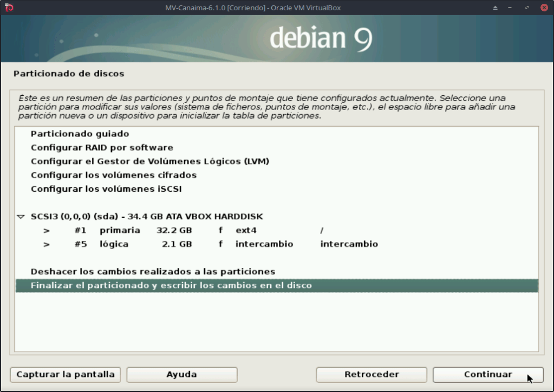Minimize the VirtualBox window
This screenshot has width=554, height=392.
511,8
